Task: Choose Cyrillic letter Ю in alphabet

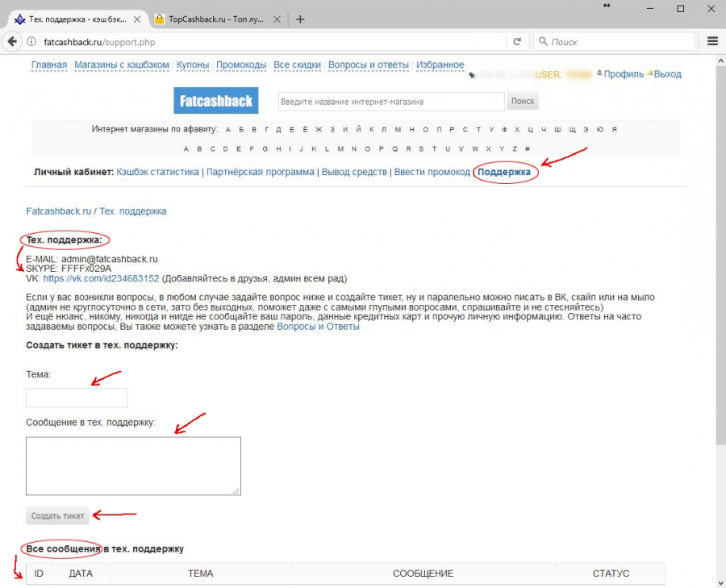Action: click(600, 130)
